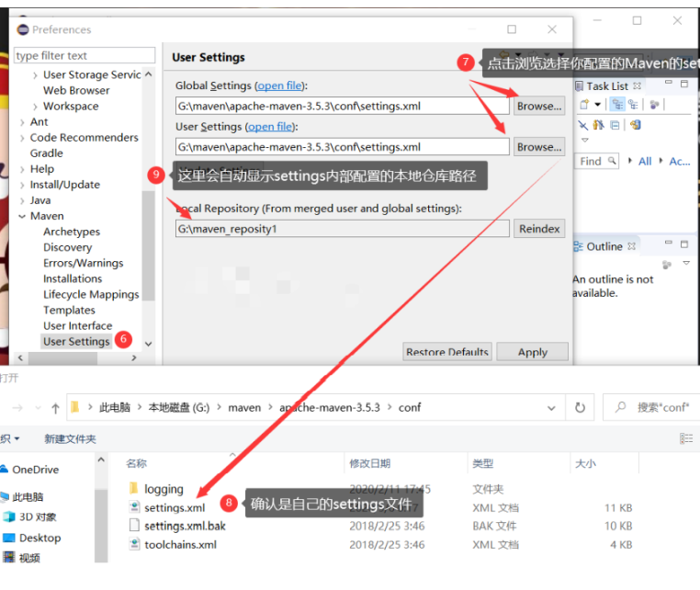The image size is (700, 590).
Task: Close the Outline view tab
Action: tap(631, 246)
